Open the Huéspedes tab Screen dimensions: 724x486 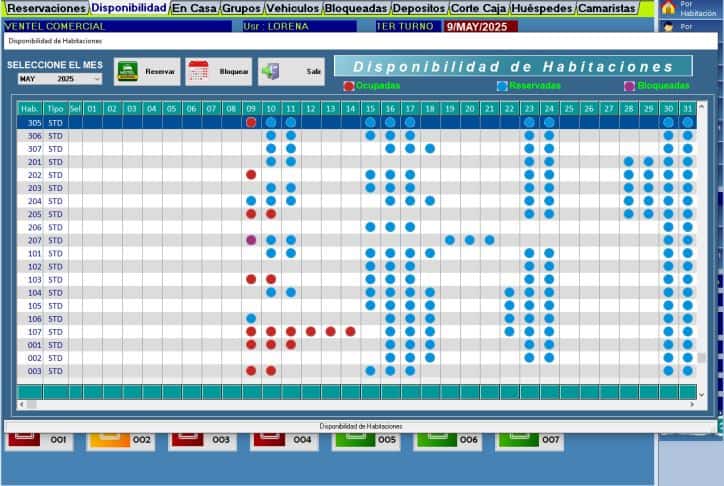[x=542, y=8]
